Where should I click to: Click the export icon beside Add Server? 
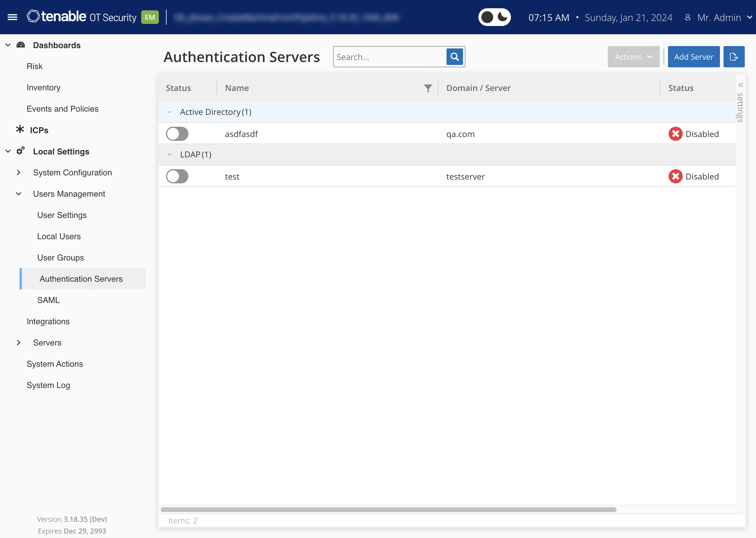(734, 57)
